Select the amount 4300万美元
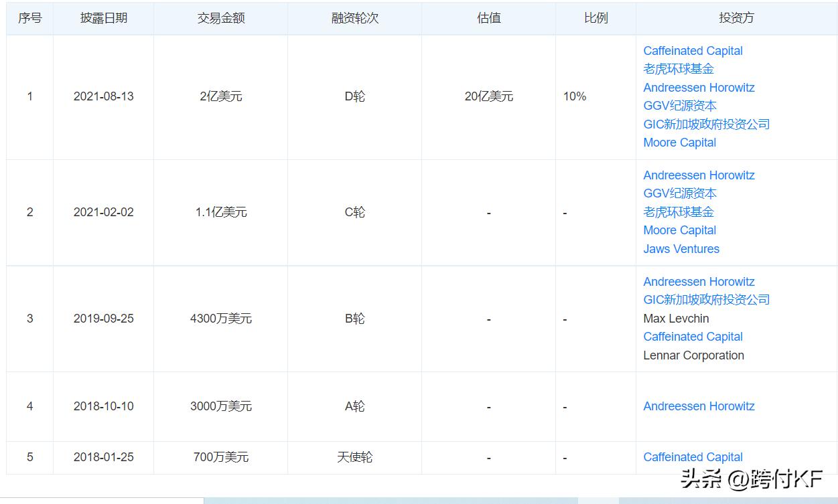 [220, 319]
